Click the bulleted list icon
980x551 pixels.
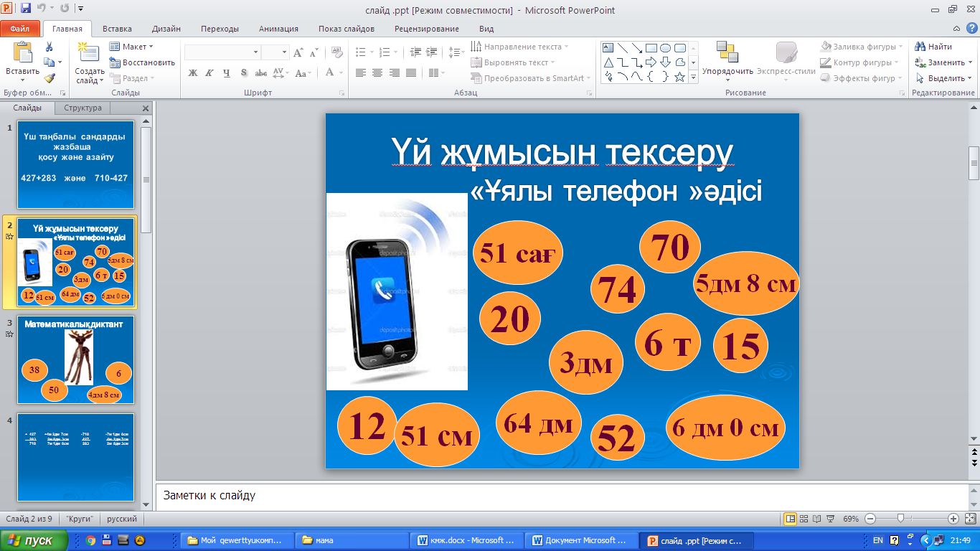point(362,52)
